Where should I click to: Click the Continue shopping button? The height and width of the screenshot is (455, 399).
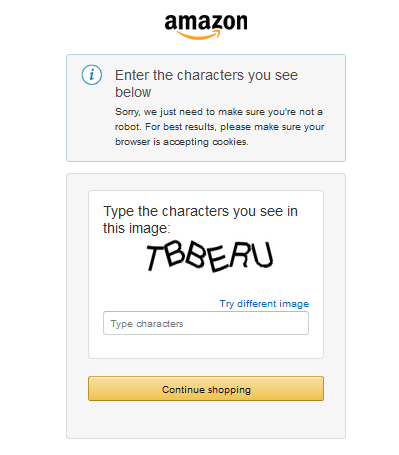click(x=206, y=389)
